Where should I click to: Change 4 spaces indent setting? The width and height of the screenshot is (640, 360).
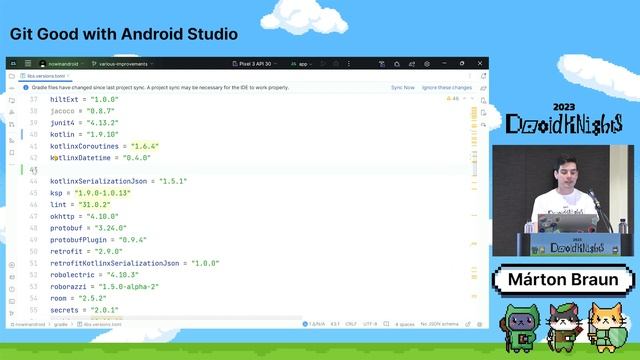[404, 324]
